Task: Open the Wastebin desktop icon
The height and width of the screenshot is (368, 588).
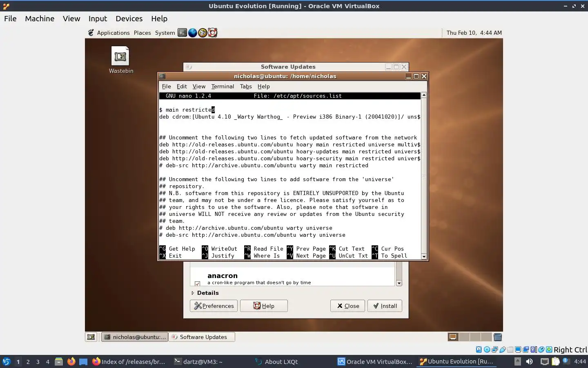Action: pos(121,60)
